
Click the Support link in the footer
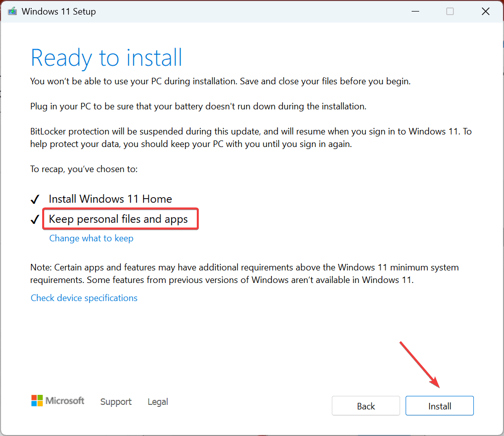115,401
